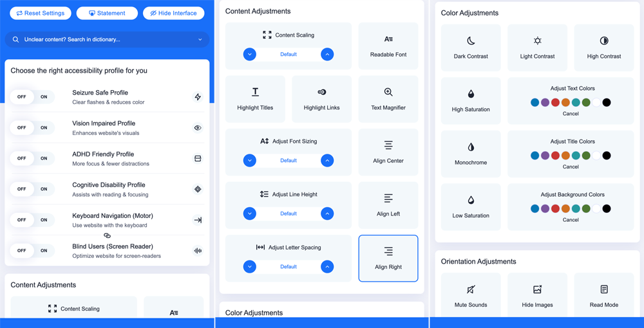Increase Adjust Line Height using up arrow
This screenshot has width=644, height=328.
[x=327, y=214]
